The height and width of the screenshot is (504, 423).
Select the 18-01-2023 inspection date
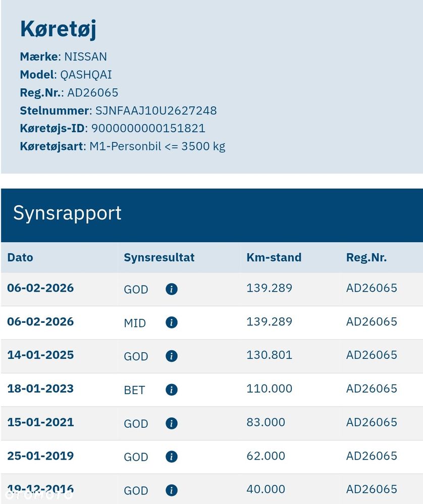[40, 388]
